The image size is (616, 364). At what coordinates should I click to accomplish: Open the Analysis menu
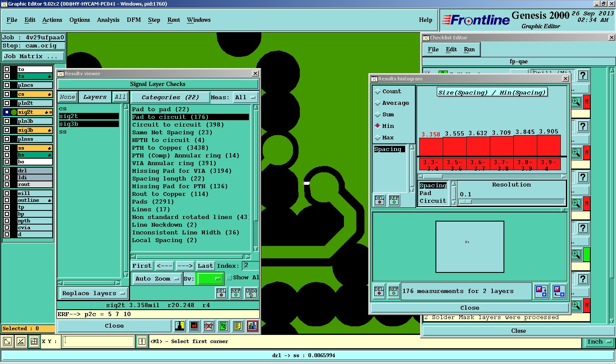[x=108, y=20]
